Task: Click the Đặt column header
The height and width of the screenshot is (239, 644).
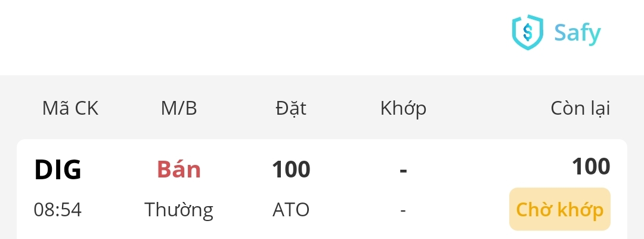Action: pyautogui.click(x=291, y=108)
